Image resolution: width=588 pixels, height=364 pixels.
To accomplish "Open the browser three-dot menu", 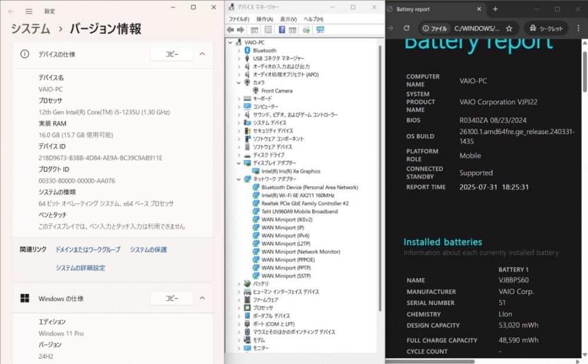I will pos(578,28).
